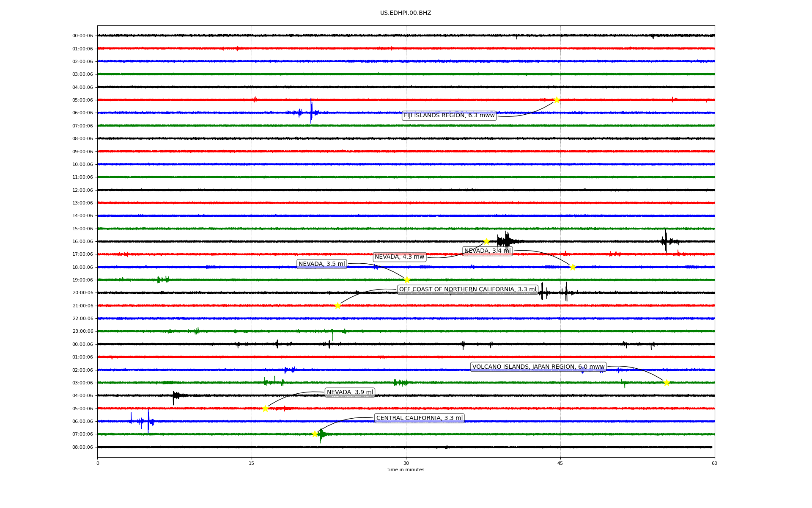Click the Nevada 3.4 ml star marker
The height and width of the screenshot is (508, 812).
573,267
